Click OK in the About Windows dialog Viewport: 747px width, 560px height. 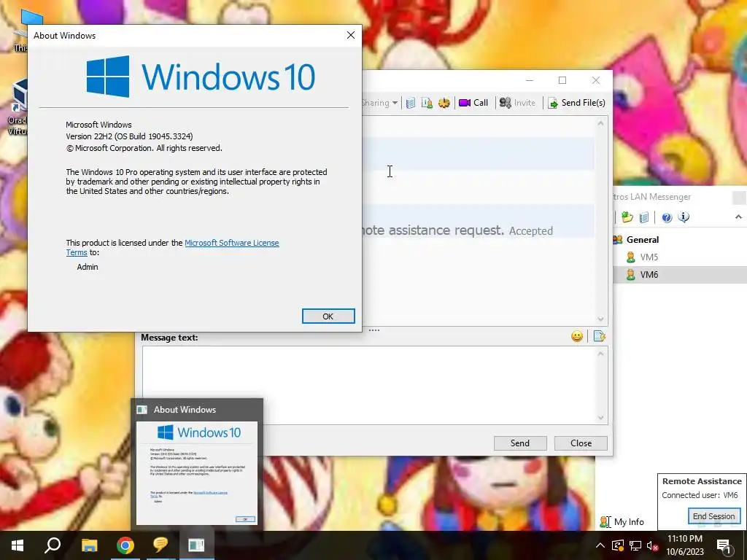[x=328, y=316]
